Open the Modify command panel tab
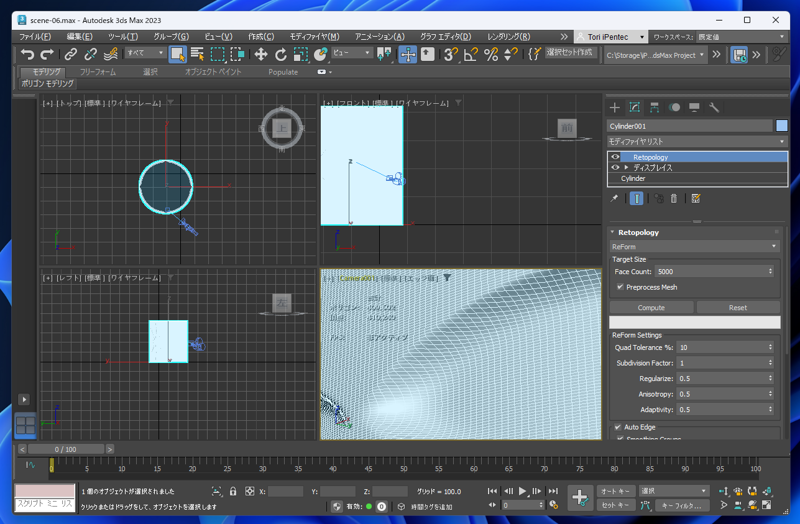Image resolution: width=800 pixels, height=524 pixels. (635, 107)
